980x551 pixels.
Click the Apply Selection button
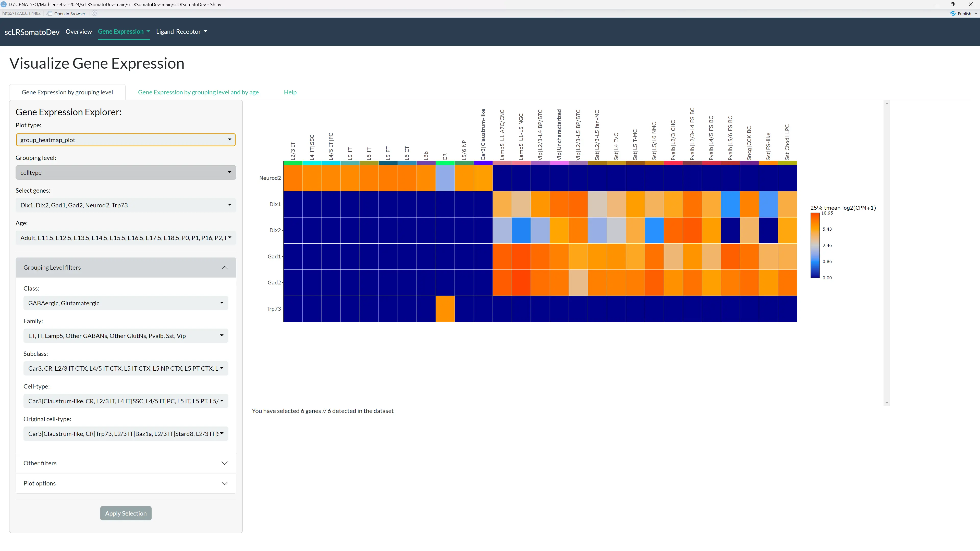[x=126, y=513]
